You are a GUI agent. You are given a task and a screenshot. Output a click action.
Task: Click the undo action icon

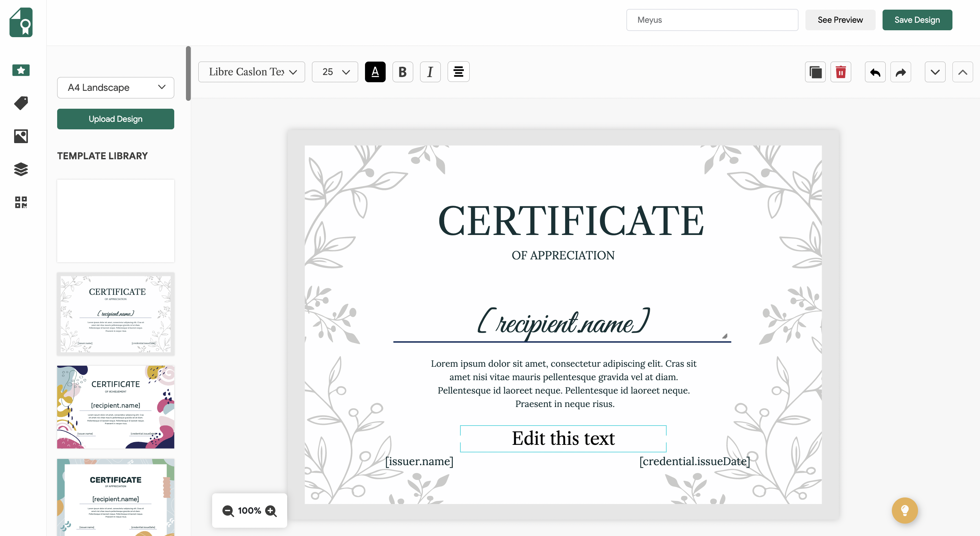[x=875, y=72]
